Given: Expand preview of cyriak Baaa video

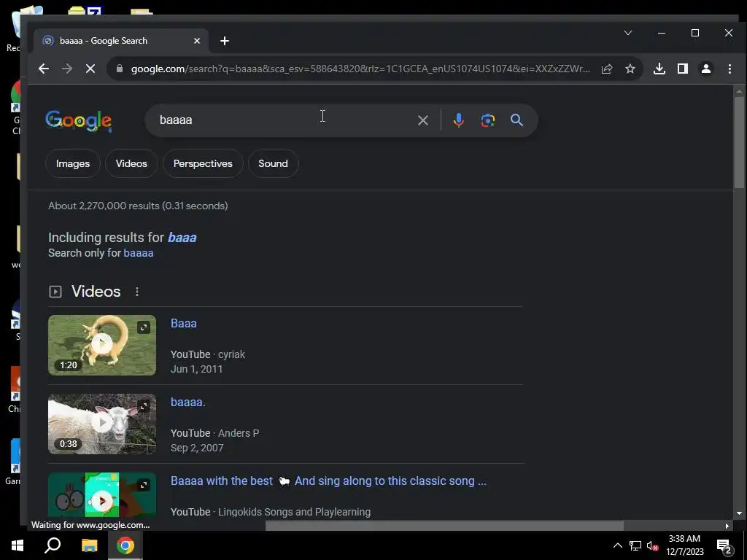Looking at the screenshot, I should coord(144,327).
